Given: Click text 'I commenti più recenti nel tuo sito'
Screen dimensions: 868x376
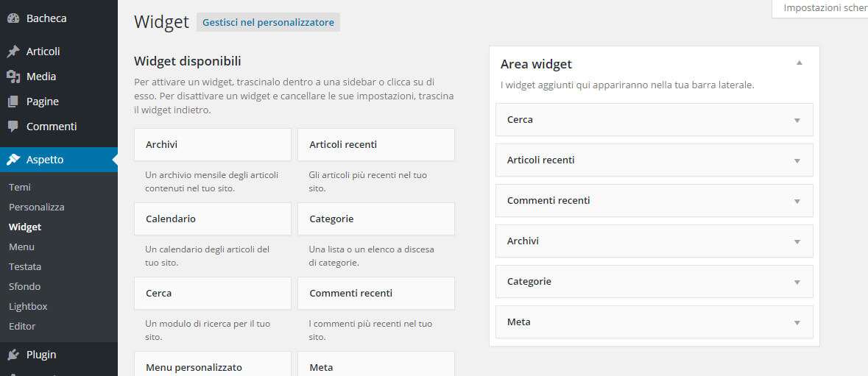Looking at the screenshot, I should click(370, 330).
